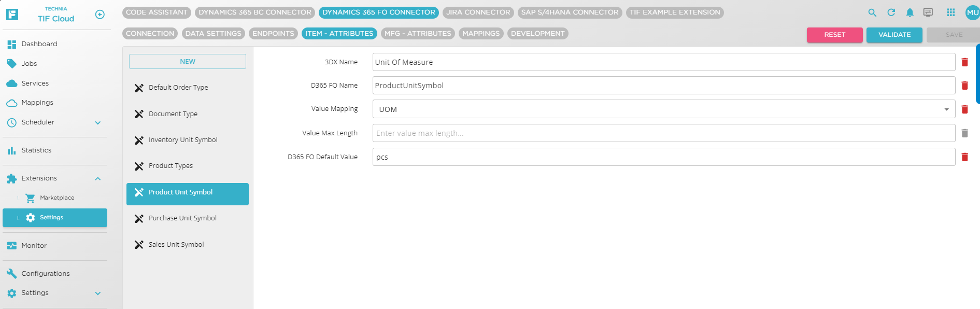The width and height of the screenshot is (980, 309).
Task: Click the refresh icon in top bar
Action: (891, 13)
